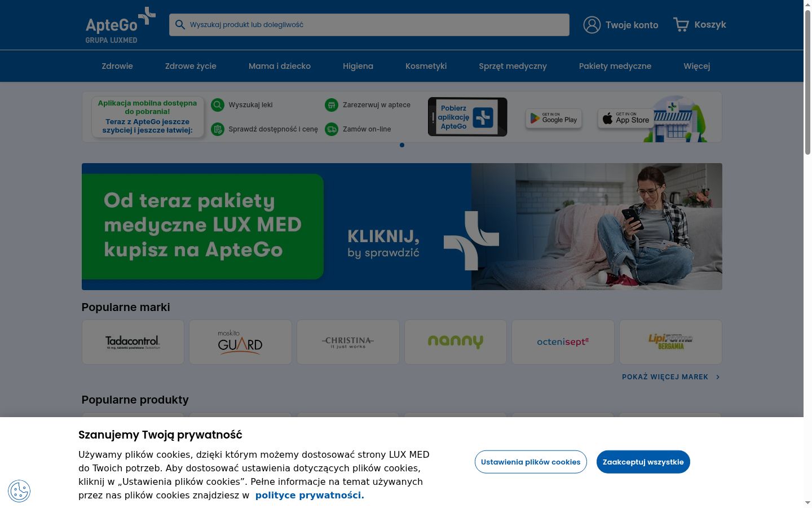Screen dimensions: 812x508
Task: Open the Zdrowie menu
Action: point(117,66)
